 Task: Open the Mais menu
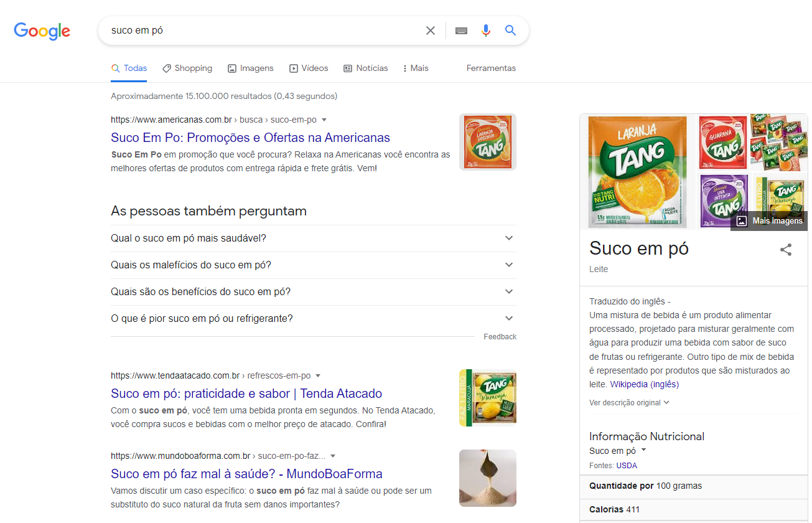pyautogui.click(x=416, y=68)
